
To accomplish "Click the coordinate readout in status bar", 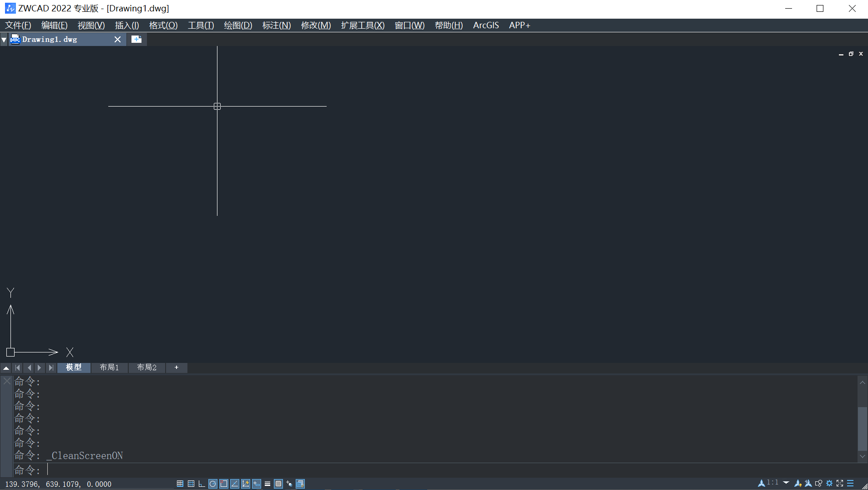I will tap(58, 484).
